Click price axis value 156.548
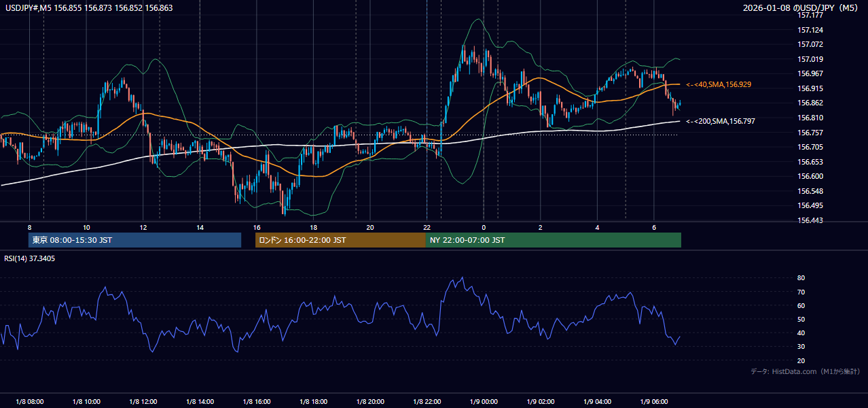The image size is (868, 408). [x=810, y=191]
